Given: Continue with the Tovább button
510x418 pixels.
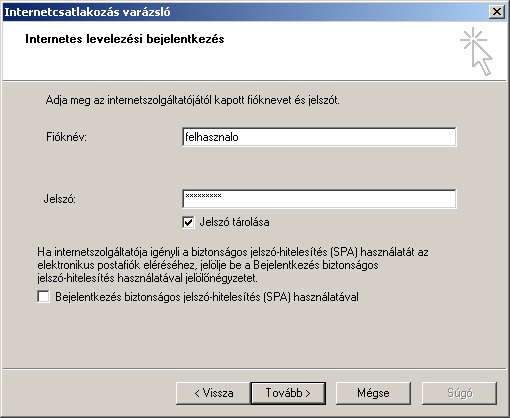Looking at the screenshot, I should (288, 393).
